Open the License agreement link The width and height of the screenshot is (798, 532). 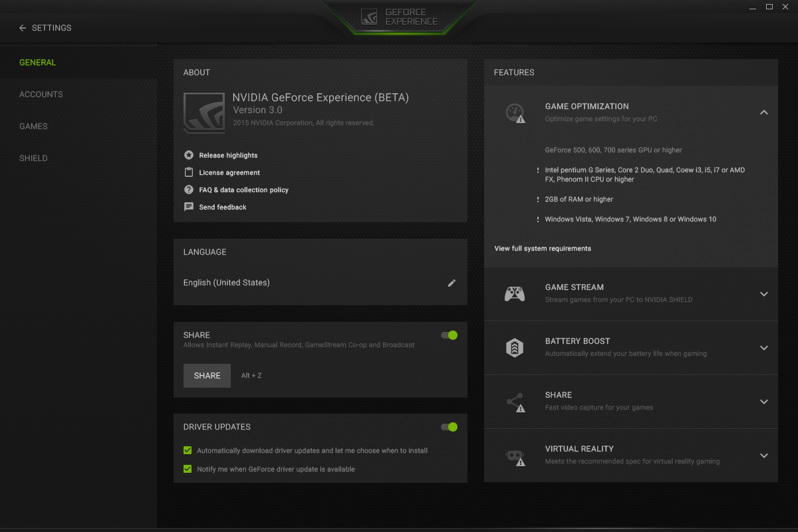229,172
